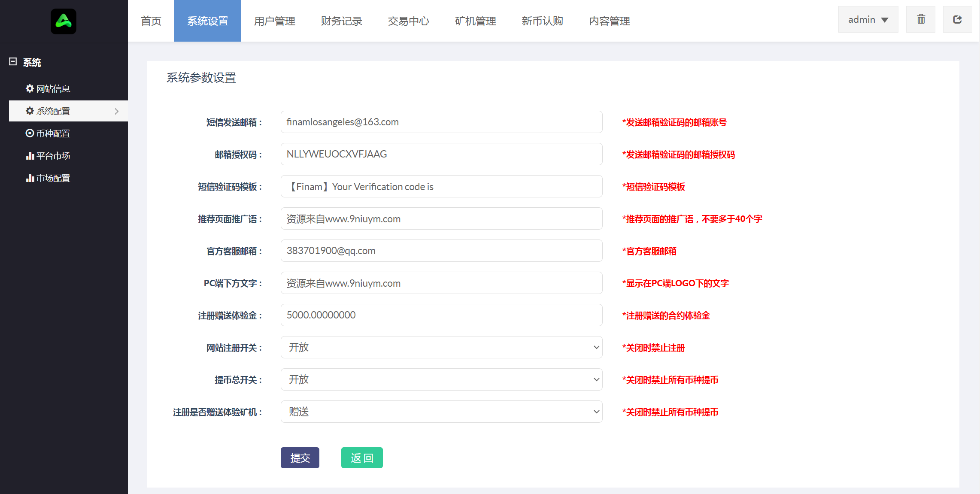
Task: Switch to the 交易中心 tab
Action: point(409,21)
